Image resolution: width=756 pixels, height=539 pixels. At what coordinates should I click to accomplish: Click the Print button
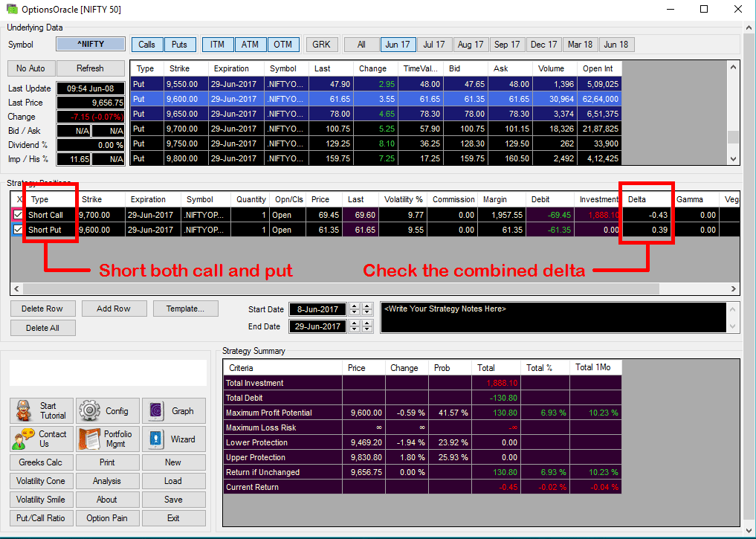[108, 462]
